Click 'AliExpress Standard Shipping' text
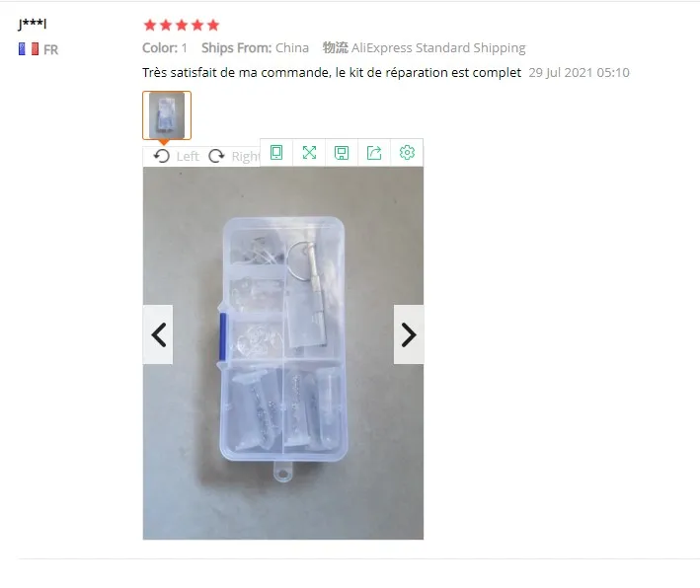The width and height of the screenshot is (700, 588). pos(438,47)
